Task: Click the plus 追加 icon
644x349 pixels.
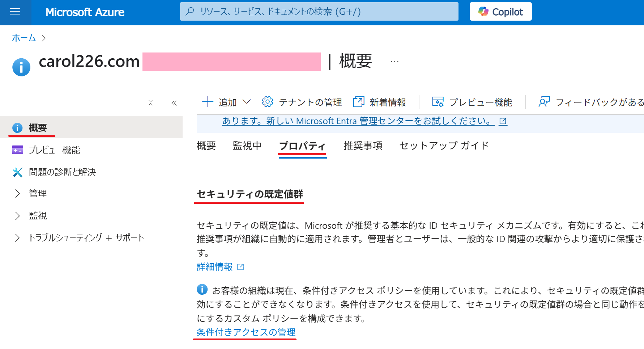Action: [208, 102]
